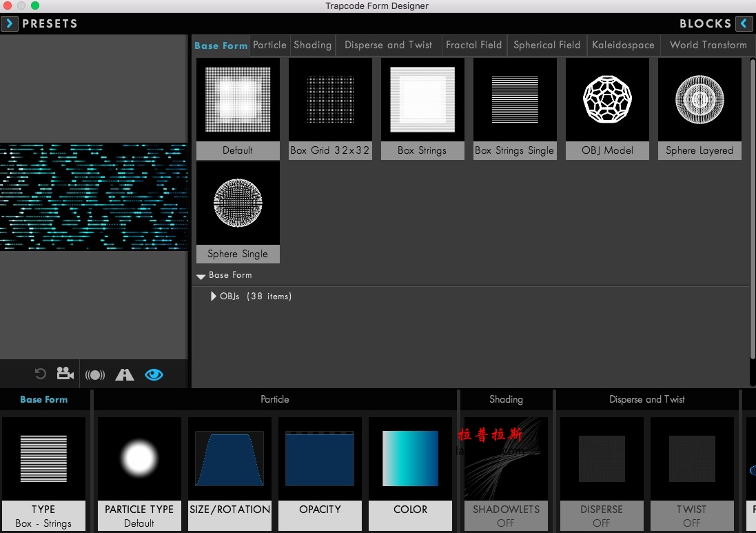This screenshot has height=533, width=756.
Task: Choose the Box Strings Single preset
Action: point(515,109)
